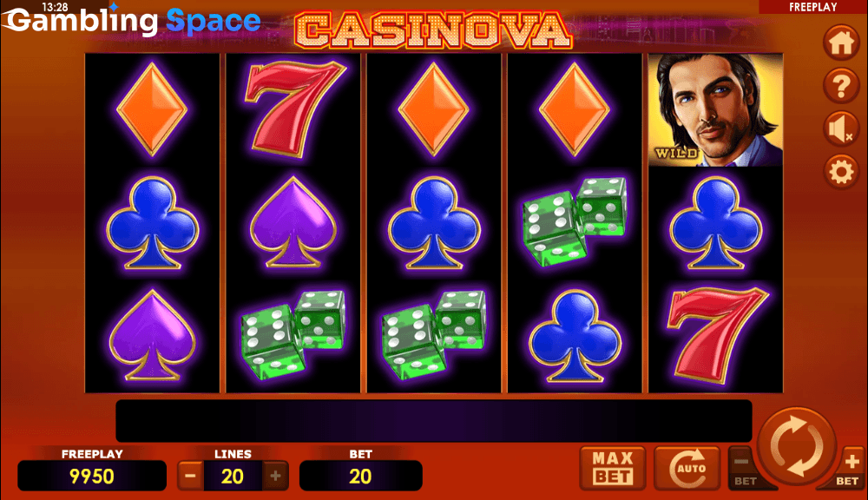868x500 pixels.
Task: Click the Wild man portrait symbol
Action: (716, 110)
